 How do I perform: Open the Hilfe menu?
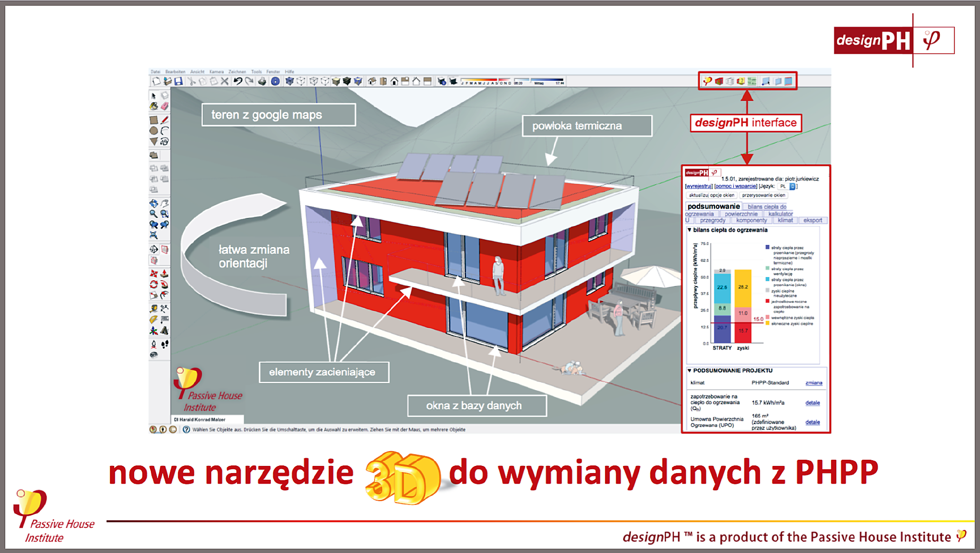pyautogui.click(x=290, y=72)
